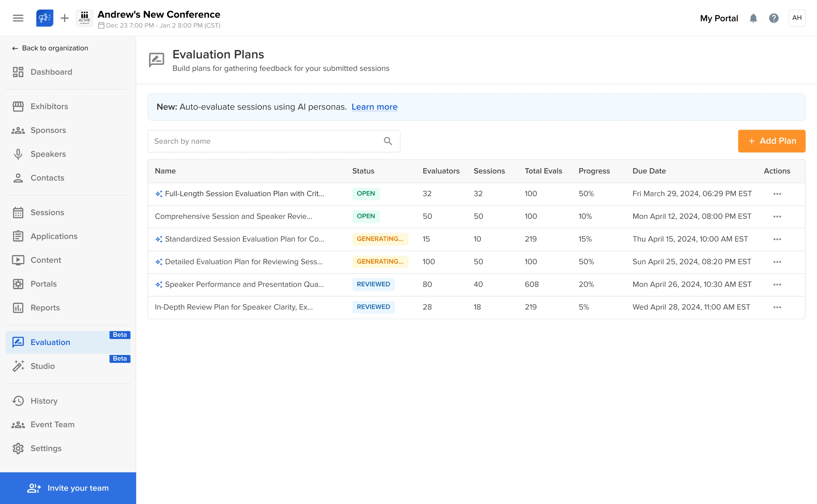Open Studio in the sidebar
This screenshot has height=504, width=817.
click(42, 366)
